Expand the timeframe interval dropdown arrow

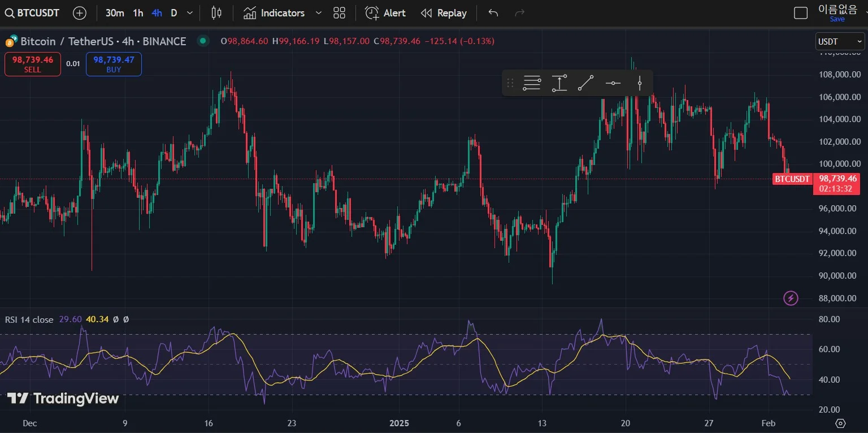tap(190, 13)
